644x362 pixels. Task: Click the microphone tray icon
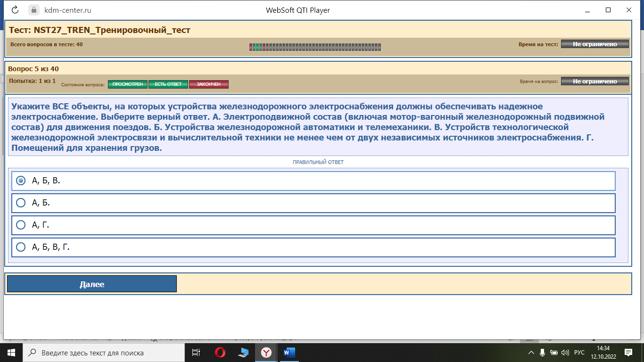tap(542, 353)
